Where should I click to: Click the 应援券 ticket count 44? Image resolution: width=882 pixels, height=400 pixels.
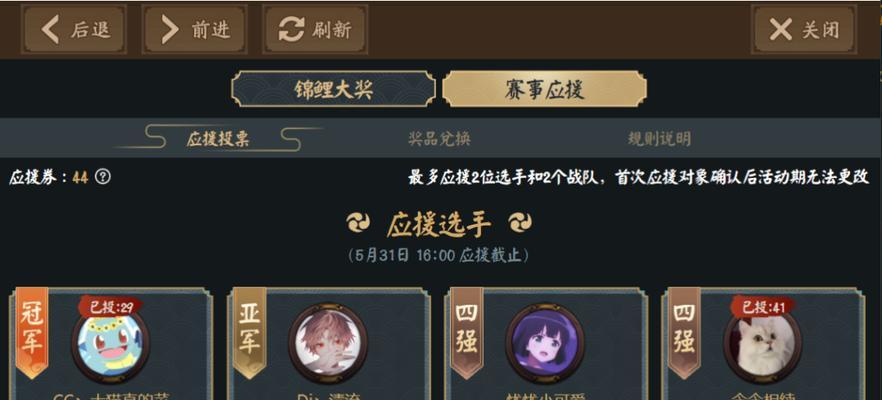click(x=80, y=177)
